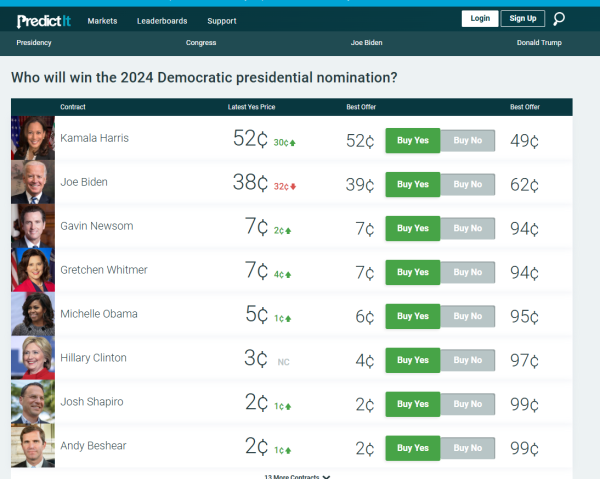This screenshot has height=479, width=600.
Task: Open Josh Shapiro photo thumbnail
Action: 33,402
